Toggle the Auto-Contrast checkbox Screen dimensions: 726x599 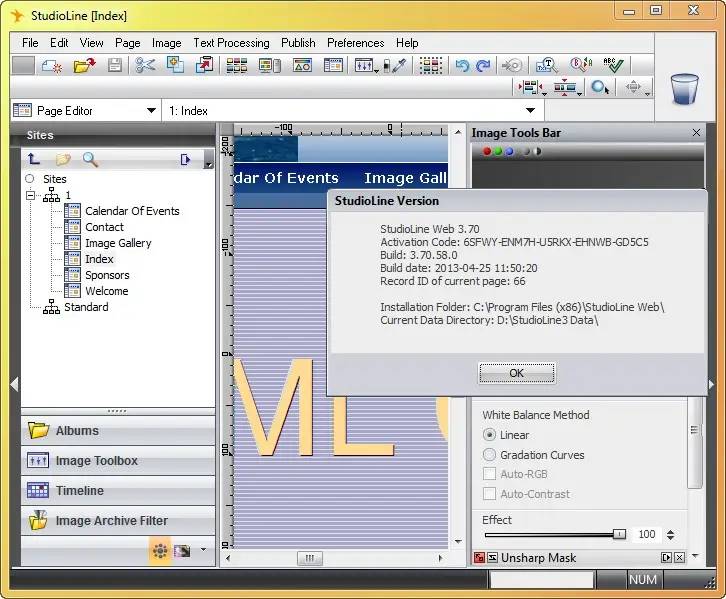click(489, 493)
